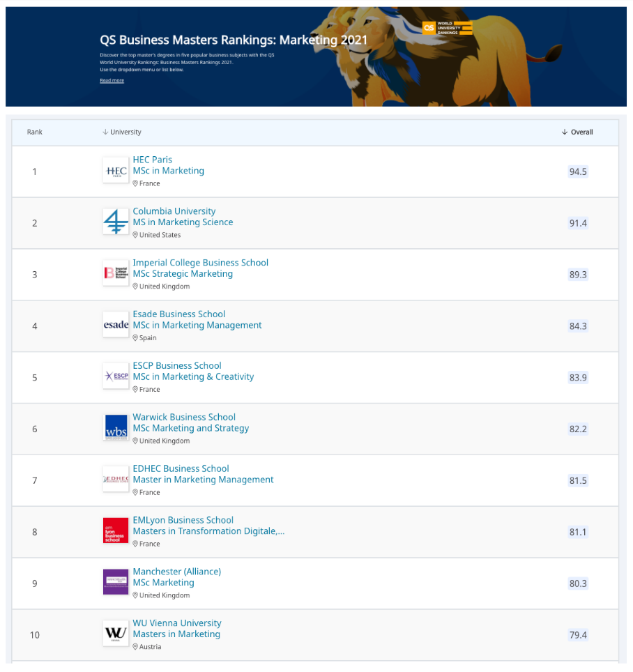Click the WU Vienna University logo
Viewport: 633px width, 672px height.
click(x=116, y=634)
